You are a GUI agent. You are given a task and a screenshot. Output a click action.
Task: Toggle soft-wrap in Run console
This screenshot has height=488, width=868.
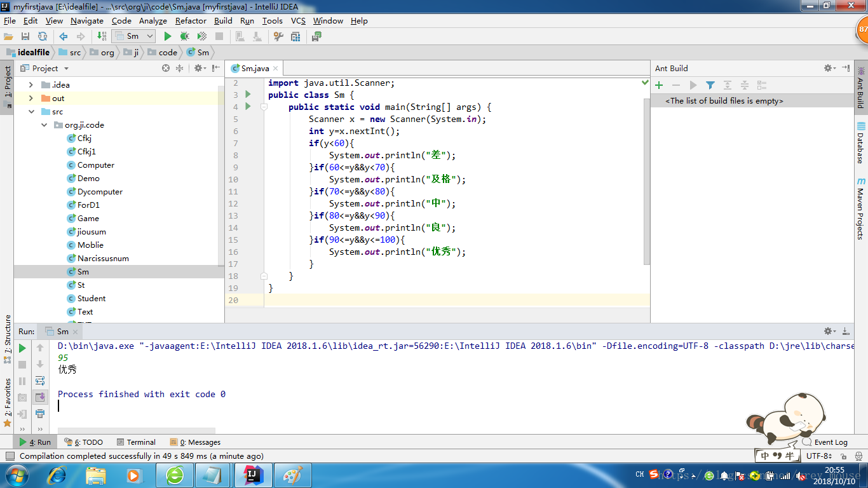click(x=40, y=381)
